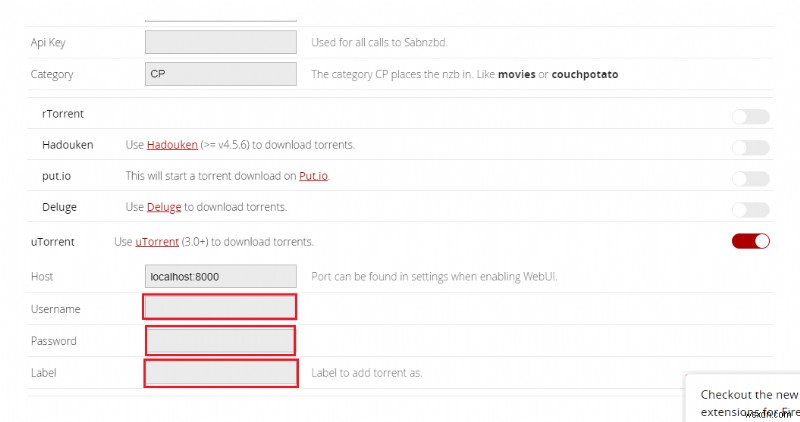Switch on the Deluge toggle
This screenshot has height=422, width=800.
click(x=750, y=209)
